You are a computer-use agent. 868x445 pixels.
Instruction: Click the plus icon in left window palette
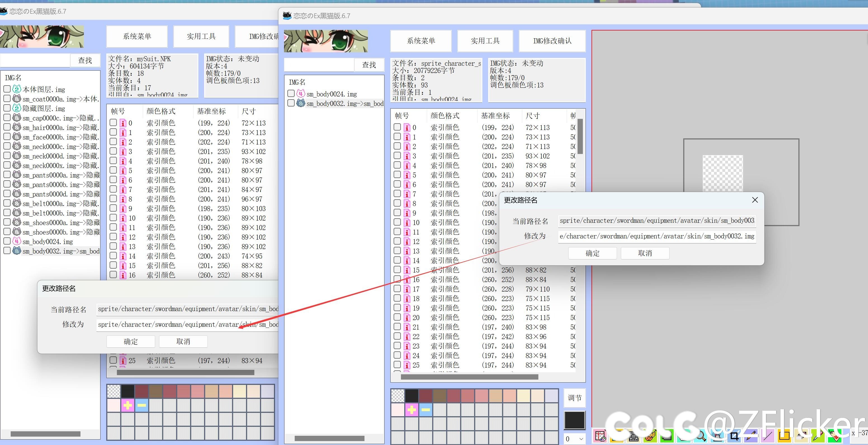(x=128, y=405)
